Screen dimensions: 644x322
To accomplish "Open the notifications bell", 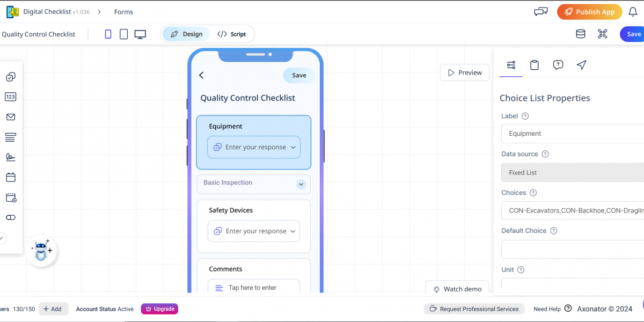I will tap(633, 12).
